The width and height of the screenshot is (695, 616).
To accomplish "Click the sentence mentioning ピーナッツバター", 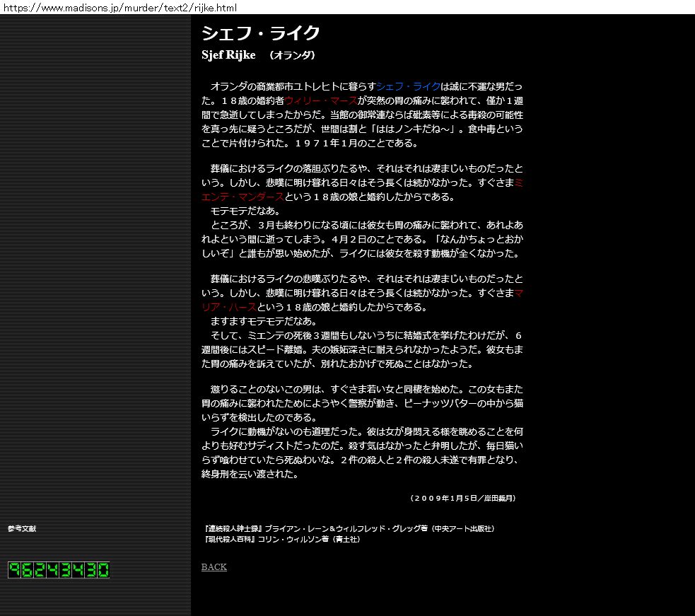I will [x=396, y=403].
